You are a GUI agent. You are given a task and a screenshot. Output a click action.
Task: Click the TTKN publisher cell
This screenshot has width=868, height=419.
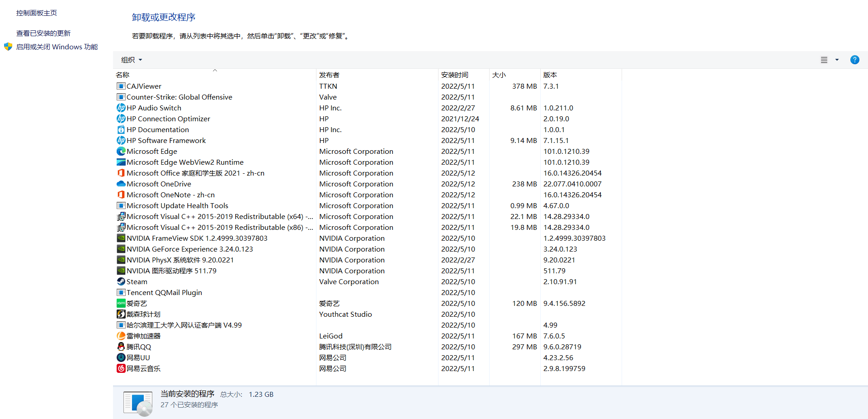click(328, 86)
